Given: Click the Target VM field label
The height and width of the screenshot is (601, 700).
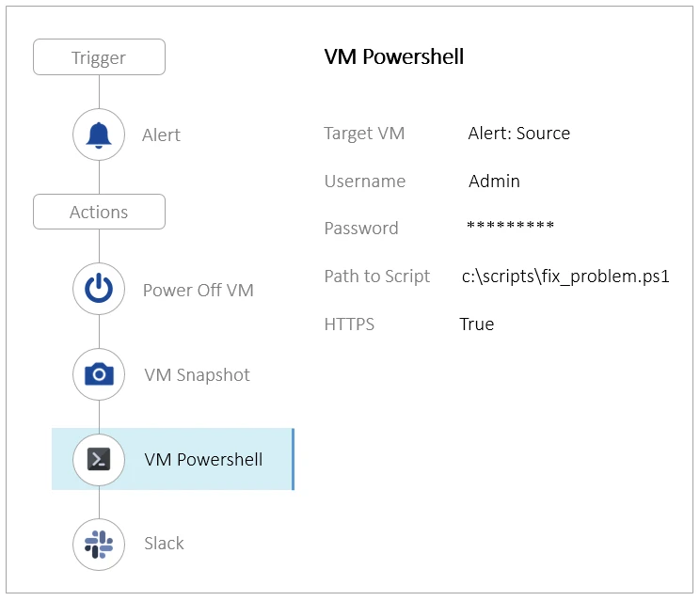Looking at the screenshot, I should click(x=364, y=134).
